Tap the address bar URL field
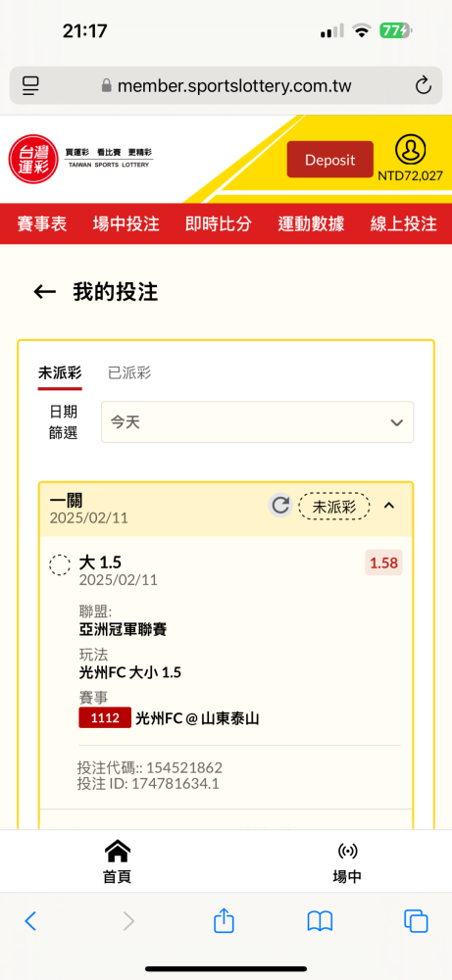 coord(226,85)
